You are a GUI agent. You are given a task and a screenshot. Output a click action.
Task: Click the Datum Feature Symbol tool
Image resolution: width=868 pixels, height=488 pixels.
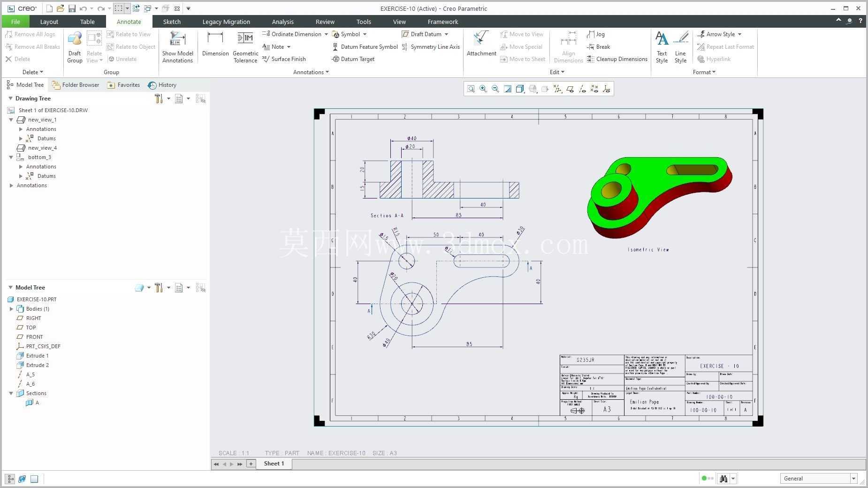(365, 47)
